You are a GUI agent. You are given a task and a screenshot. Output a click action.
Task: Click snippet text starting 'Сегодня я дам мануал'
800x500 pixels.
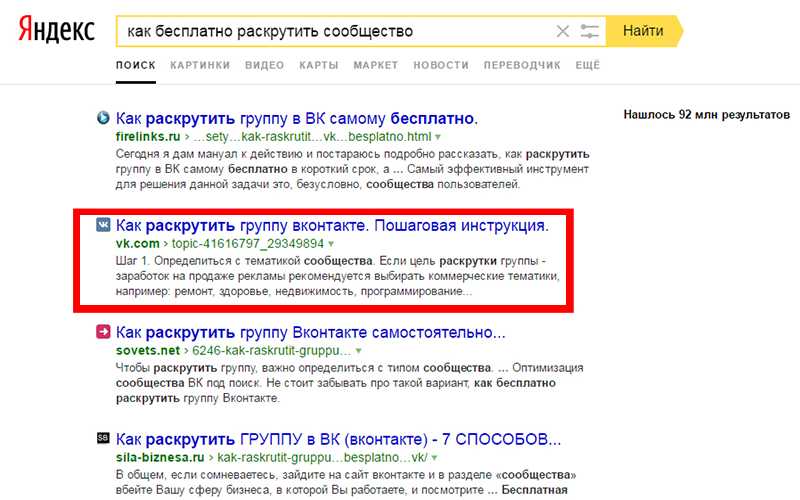pos(353,169)
